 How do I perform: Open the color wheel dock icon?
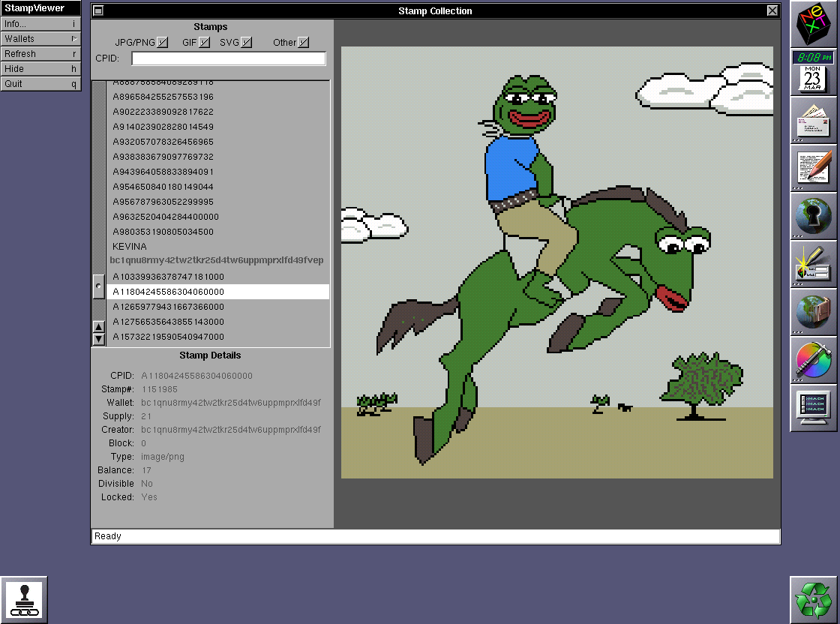click(x=813, y=360)
